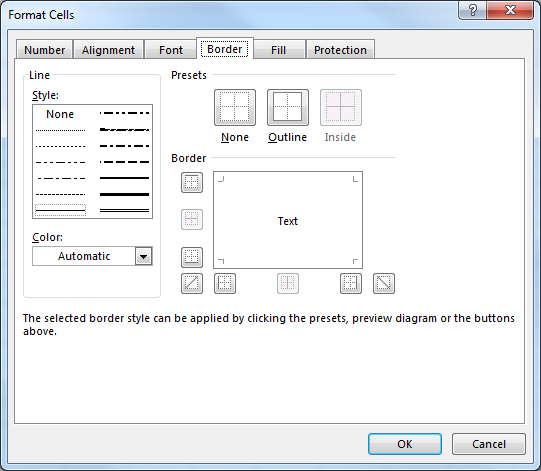
Task: Open the Font tab
Action: click(170, 50)
